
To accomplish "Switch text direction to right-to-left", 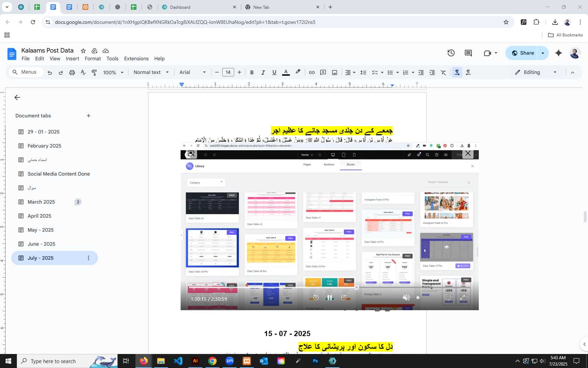I will [468, 73].
